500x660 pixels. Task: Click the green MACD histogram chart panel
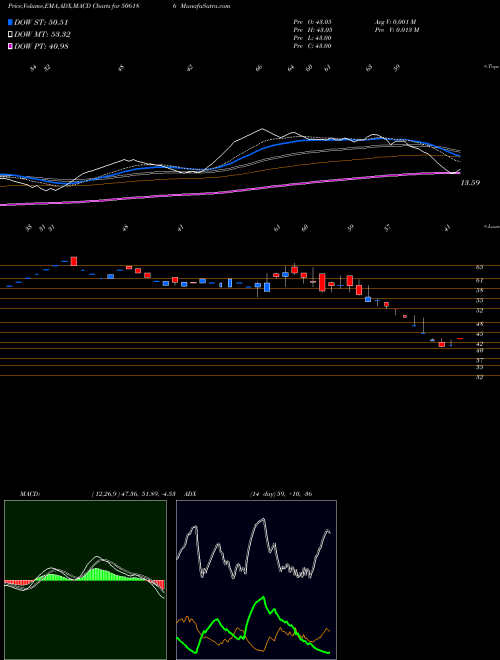coord(85,580)
